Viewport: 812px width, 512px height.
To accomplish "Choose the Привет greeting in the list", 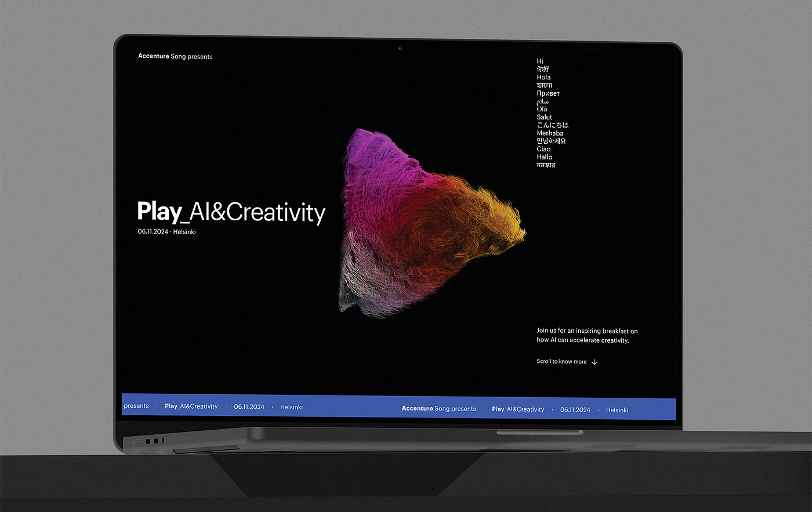I will 548,93.
